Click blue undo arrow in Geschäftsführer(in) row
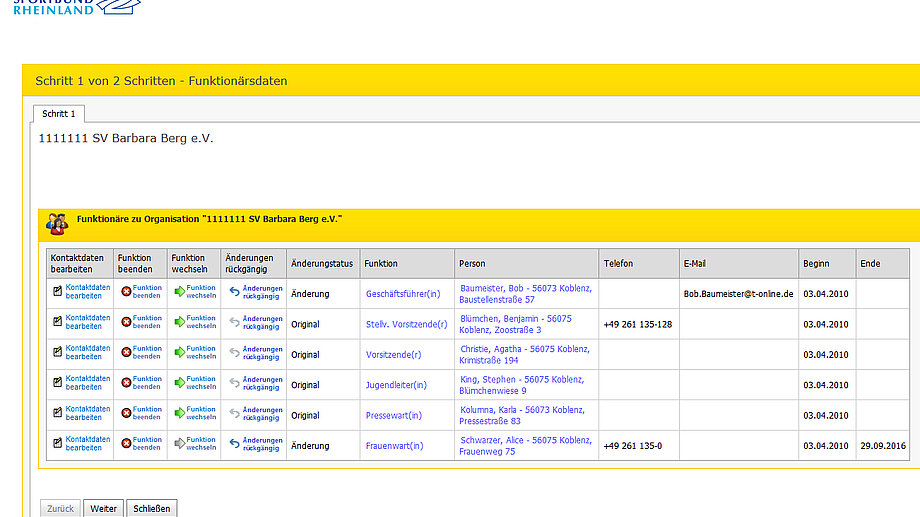This screenshot has width=920, height=517. [x=234, y=293]
